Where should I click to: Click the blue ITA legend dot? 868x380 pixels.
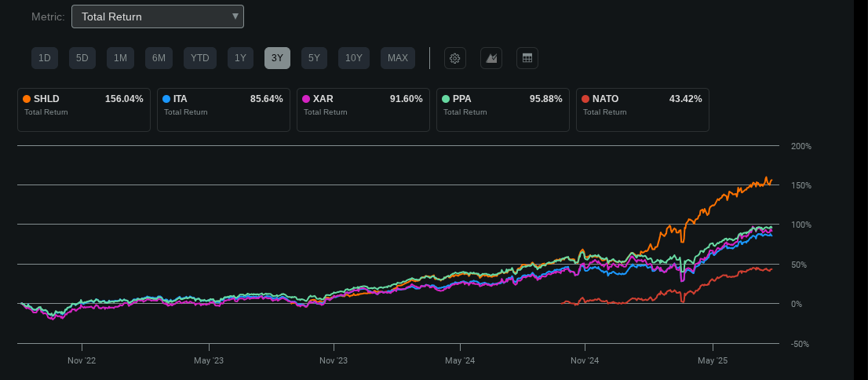pyautogui.click(x=166, y=99)
